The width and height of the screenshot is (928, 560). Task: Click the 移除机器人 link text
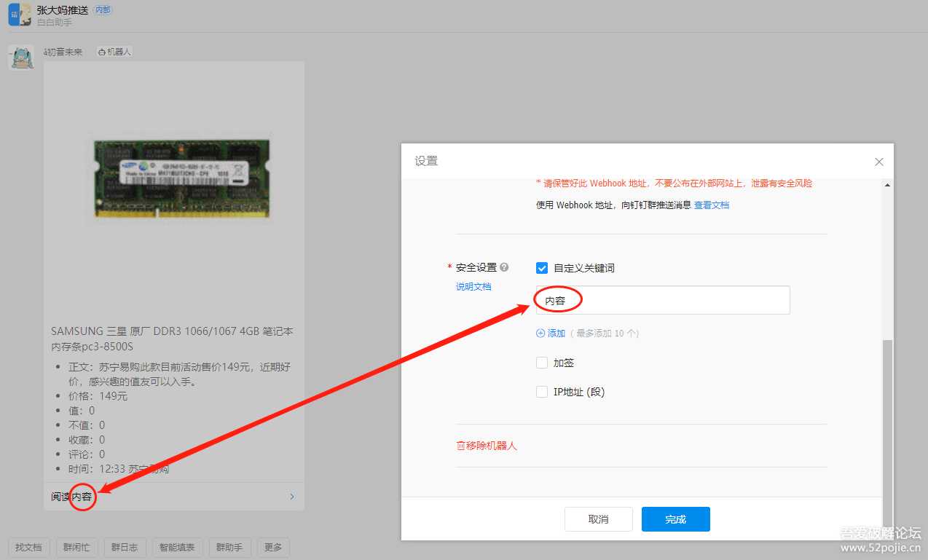[x=491, y=446]
